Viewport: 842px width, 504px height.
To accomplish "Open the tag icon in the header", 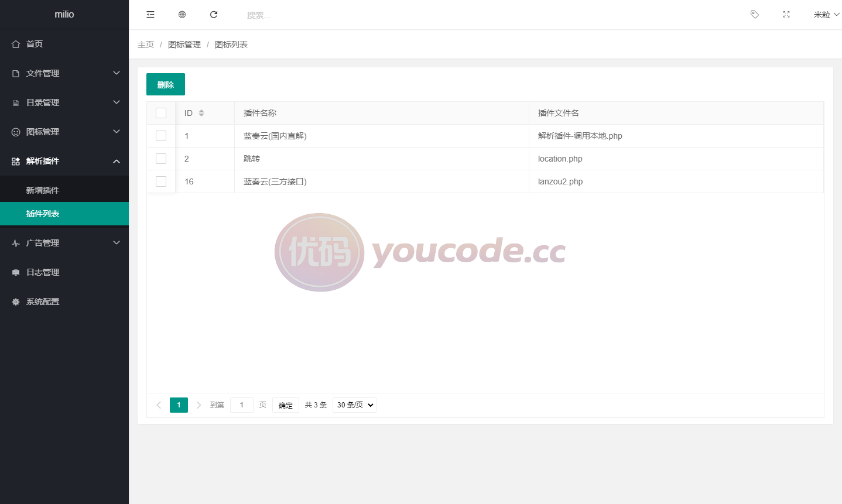I will 755,15.
